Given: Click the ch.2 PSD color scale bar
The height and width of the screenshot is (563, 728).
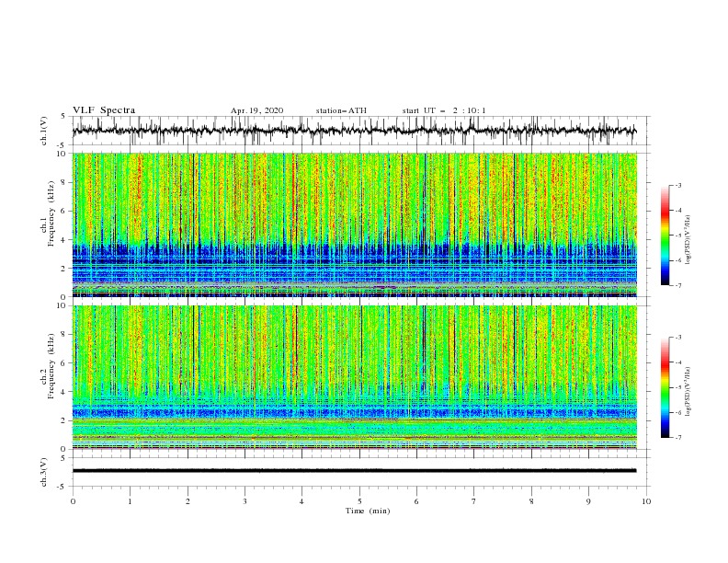Looking at the screenshot, I should [x=665, y=387].
